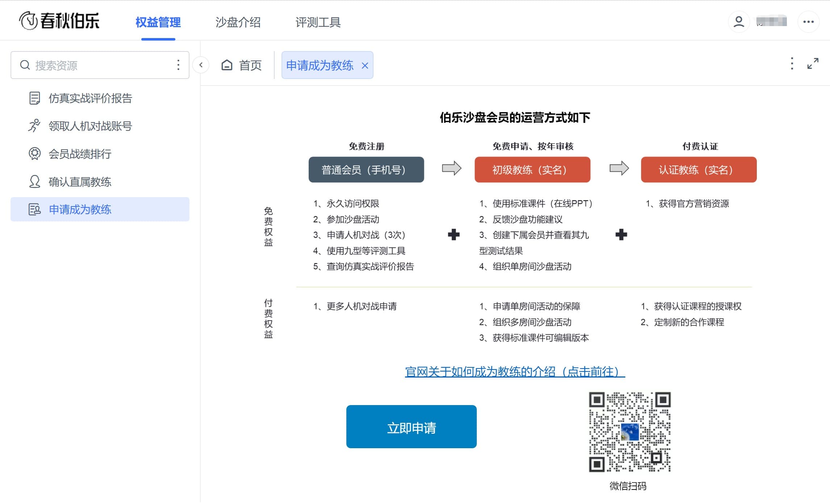Open link 官网关于如何成为教练的介绍

515,372
